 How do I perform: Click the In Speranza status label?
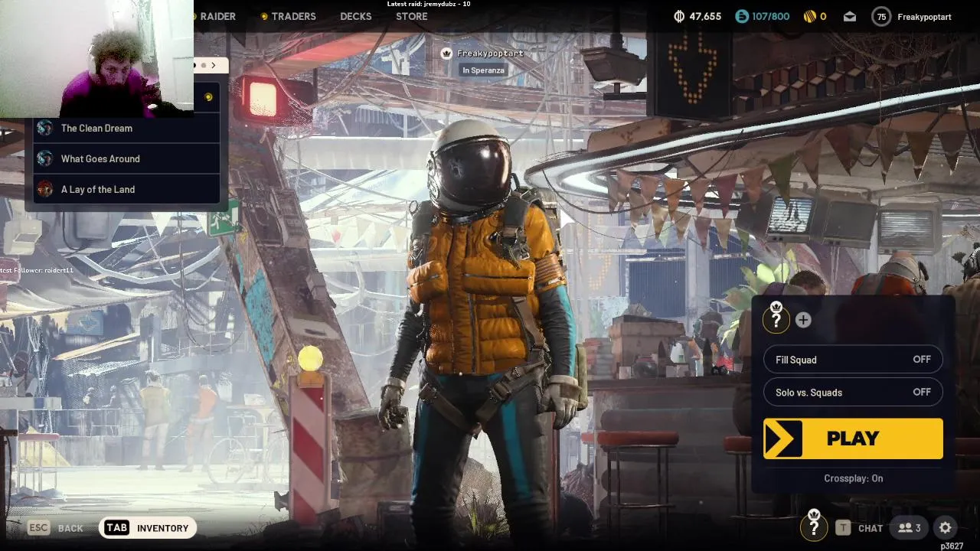(x=483, y=70)
